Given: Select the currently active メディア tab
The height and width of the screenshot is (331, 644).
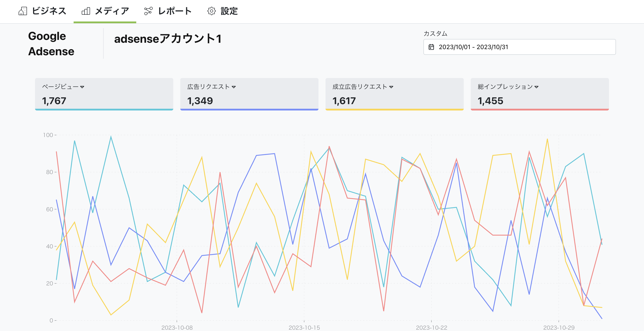Looking at the screenshot, I should pos(111,11).
